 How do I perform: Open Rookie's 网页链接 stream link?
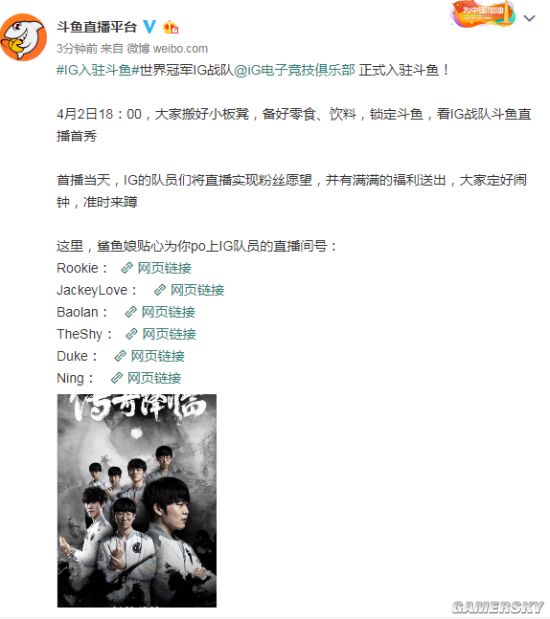pos(164,268)
